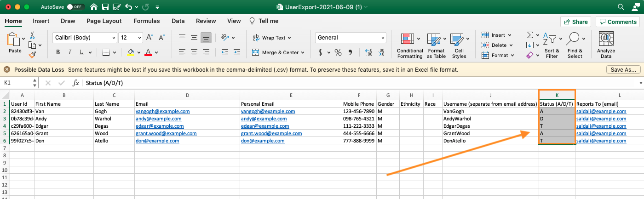
Task: Increase decimal places
Action: 368,52
